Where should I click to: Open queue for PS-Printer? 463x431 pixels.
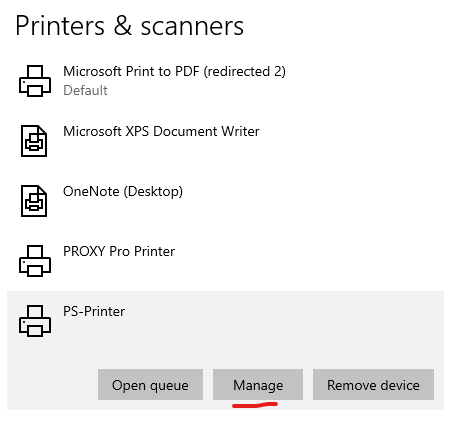point(150,384)
